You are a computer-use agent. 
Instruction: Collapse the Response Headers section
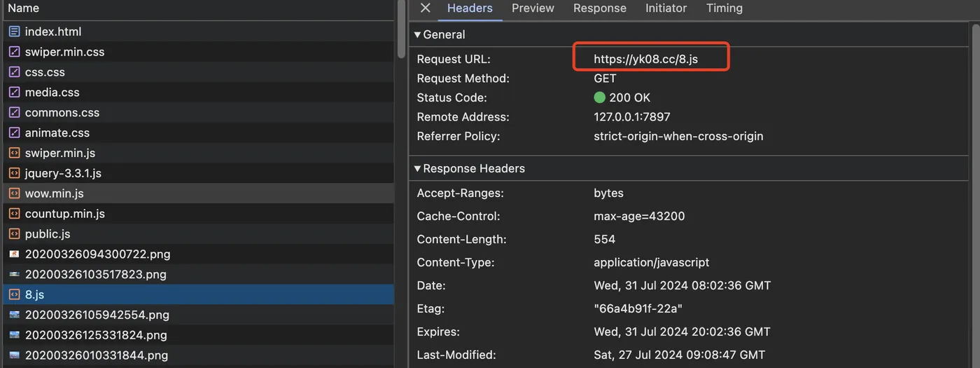(417, 168)
